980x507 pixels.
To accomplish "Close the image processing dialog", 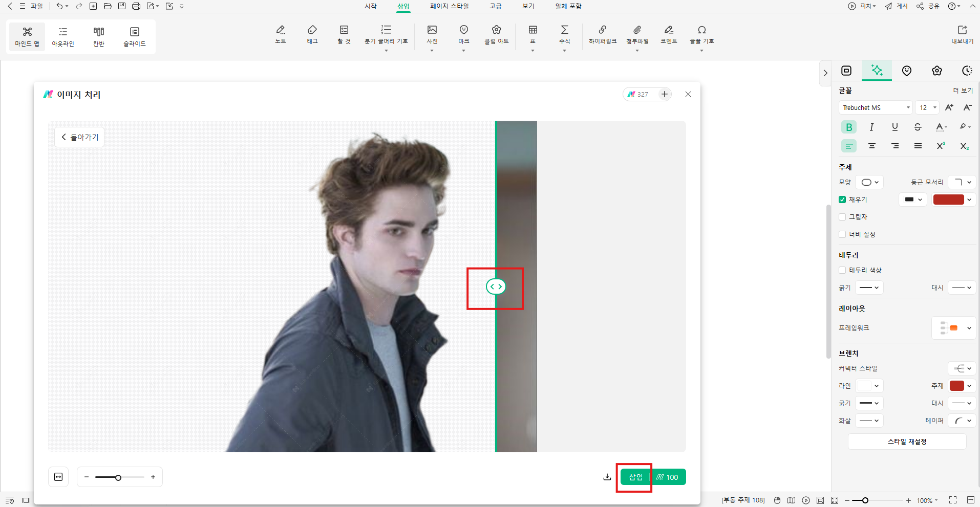I will pos(688,94).
